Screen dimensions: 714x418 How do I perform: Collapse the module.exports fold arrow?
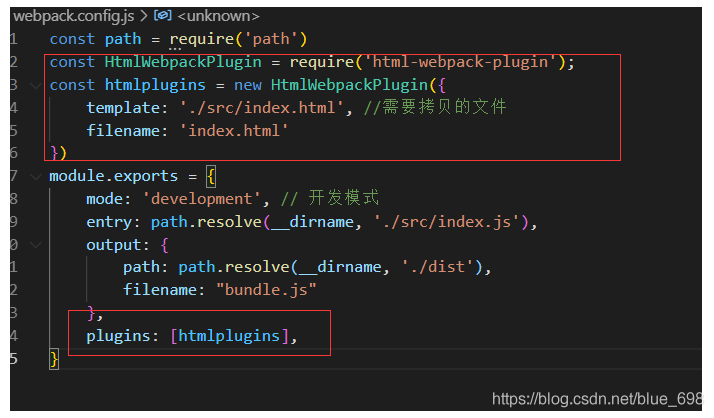click(36, 176)
